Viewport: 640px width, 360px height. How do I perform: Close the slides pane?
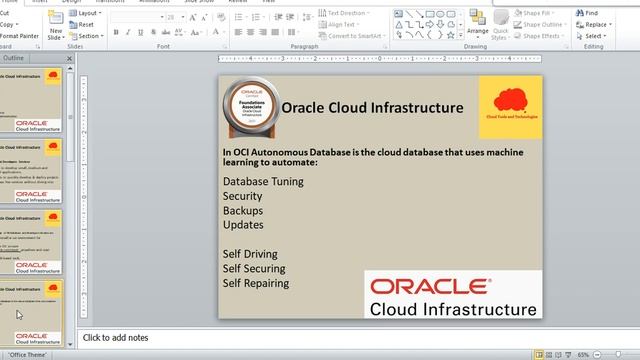[x=69, y=58]
